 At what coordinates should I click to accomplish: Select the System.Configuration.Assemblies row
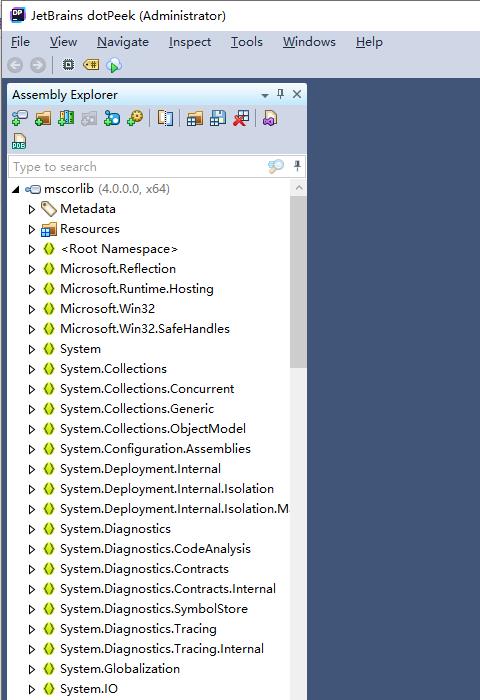pyautogui.click(x=155, y=449)
